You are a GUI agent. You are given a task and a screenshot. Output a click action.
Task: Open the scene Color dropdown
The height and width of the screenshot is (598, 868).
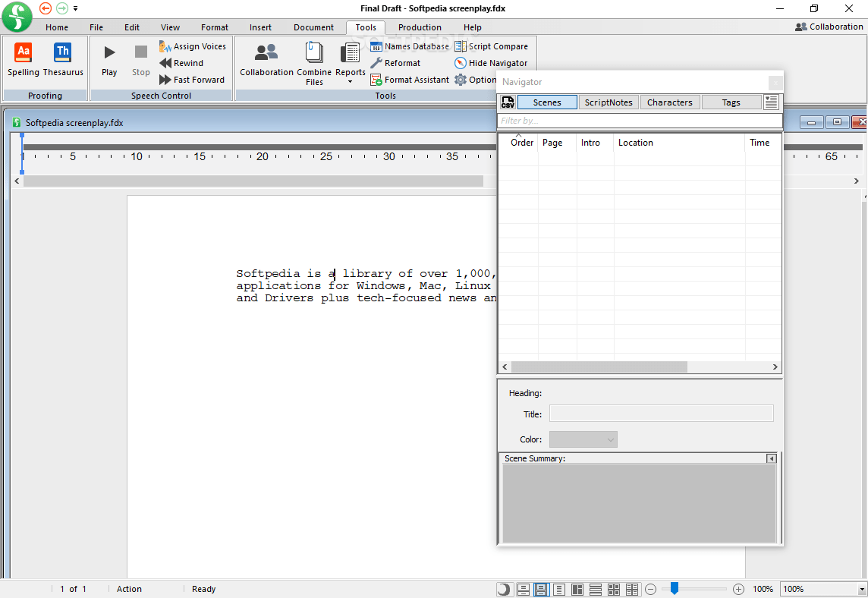(x=583, y=439)
